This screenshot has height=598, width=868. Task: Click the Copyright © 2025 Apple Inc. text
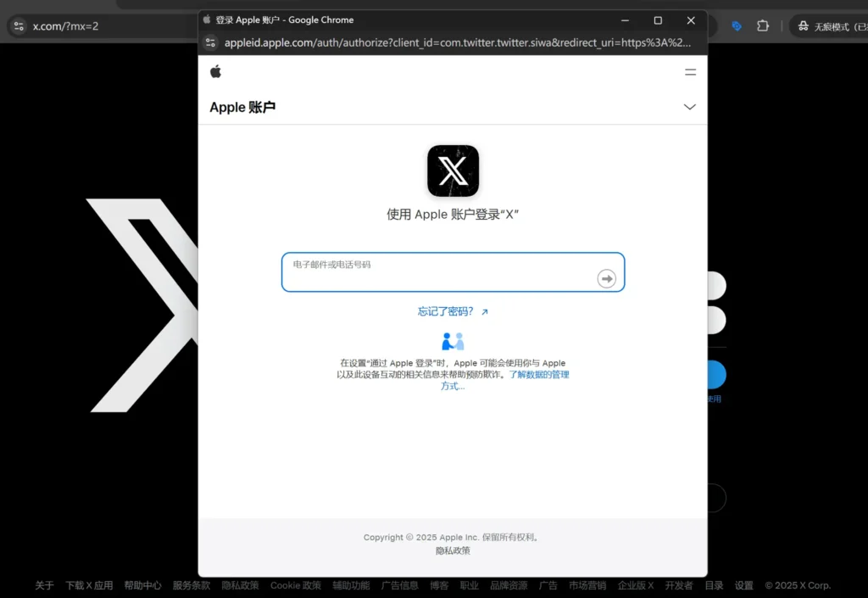420,537
